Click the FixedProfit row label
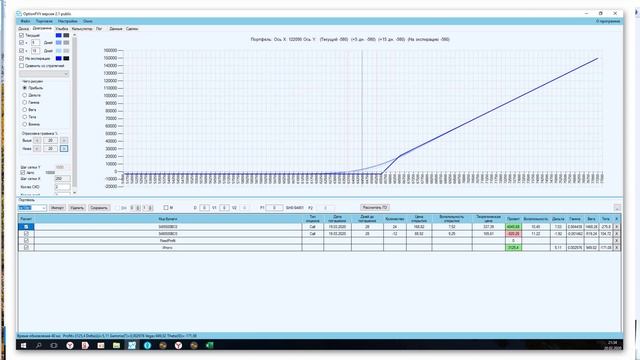The width and height of the screenshot is (640, 360). click(168, 240)
